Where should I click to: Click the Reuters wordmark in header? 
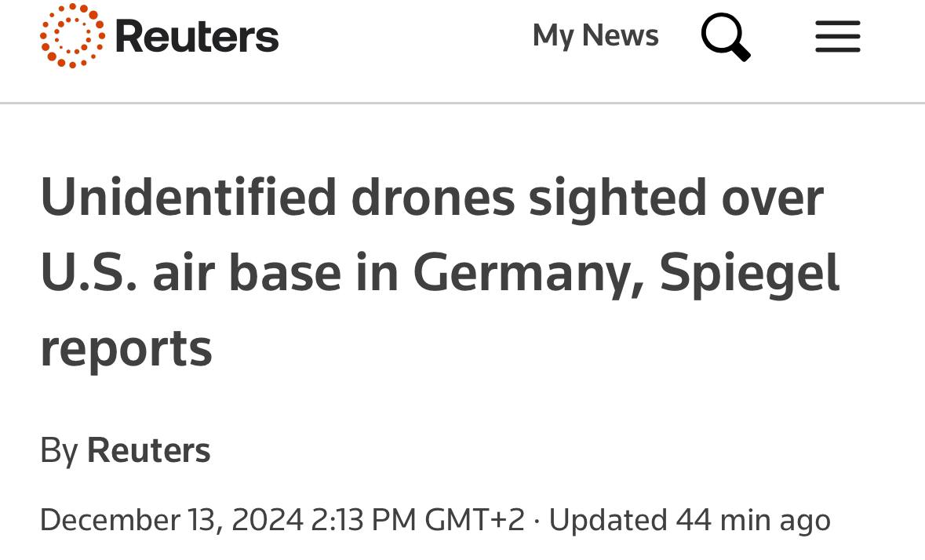pyautogui.click(x=196, y=36)
